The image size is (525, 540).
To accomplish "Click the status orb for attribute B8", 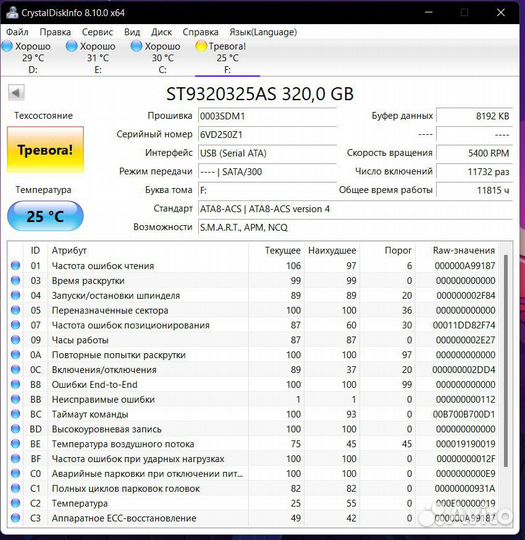I will coord(16,384).
